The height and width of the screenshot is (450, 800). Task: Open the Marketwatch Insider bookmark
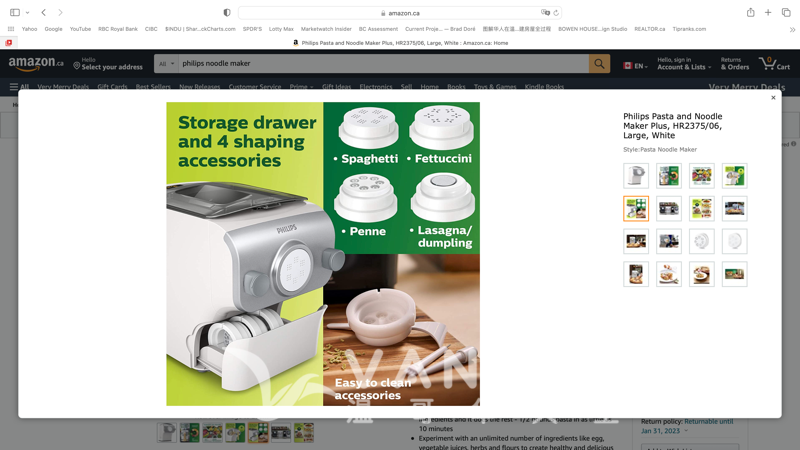coord(326,29)
